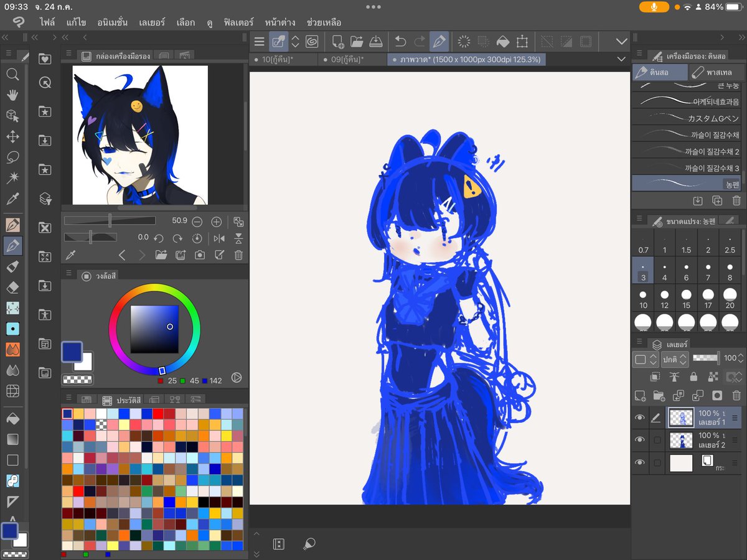This screenshot has width=747, height=560.
Task: Select the Object operation cube tool
Action: [12, 116]
